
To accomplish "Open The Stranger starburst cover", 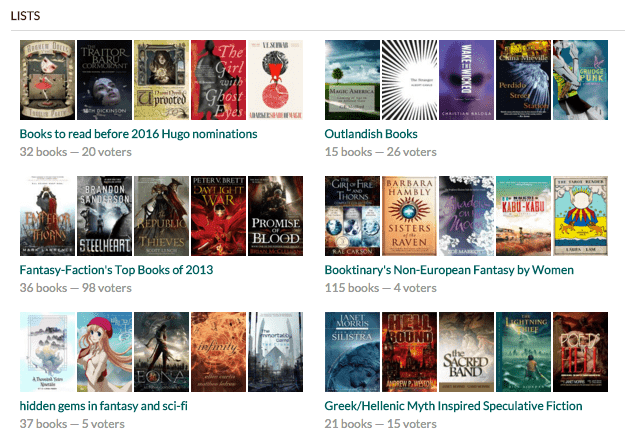I will tap(409, 80).
